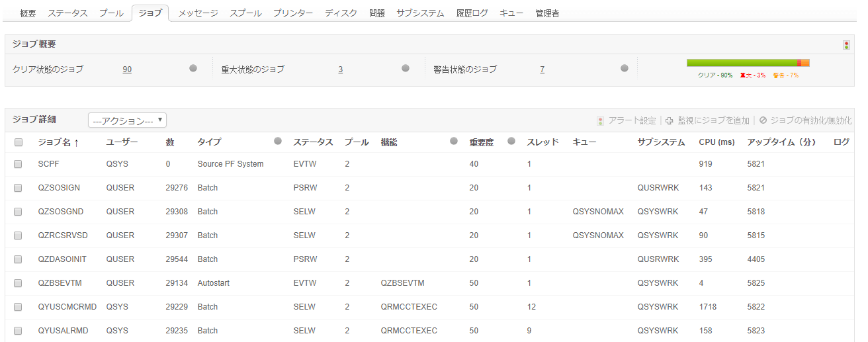Click job name QZBSEVTM in ジョブ名 column
This screenshot has width=868, height=342.
[60, 283]
